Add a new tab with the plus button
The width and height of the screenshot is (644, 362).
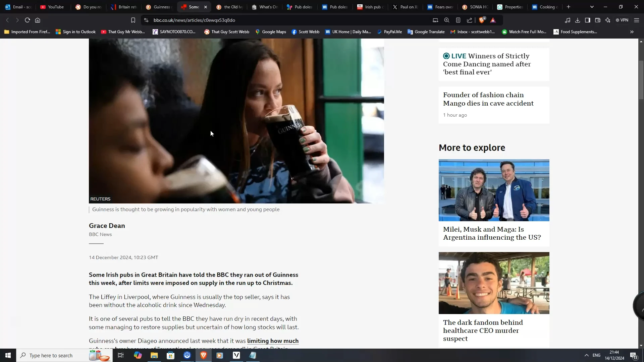click(x=569, y=7)
